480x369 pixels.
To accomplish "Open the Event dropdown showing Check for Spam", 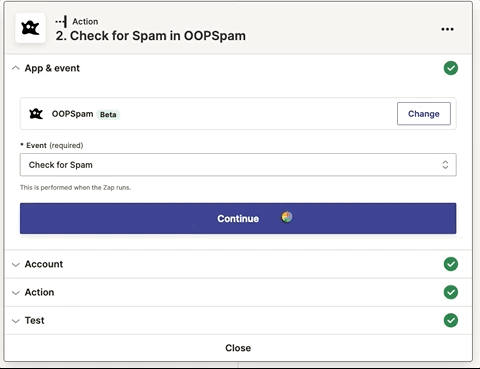I will click(x=238, y=165).
